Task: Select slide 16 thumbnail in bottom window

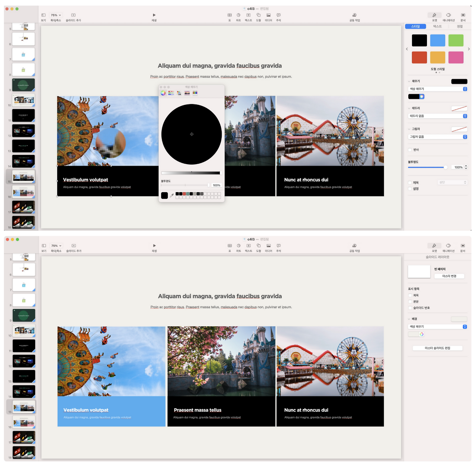Action: tap(24, 422)
